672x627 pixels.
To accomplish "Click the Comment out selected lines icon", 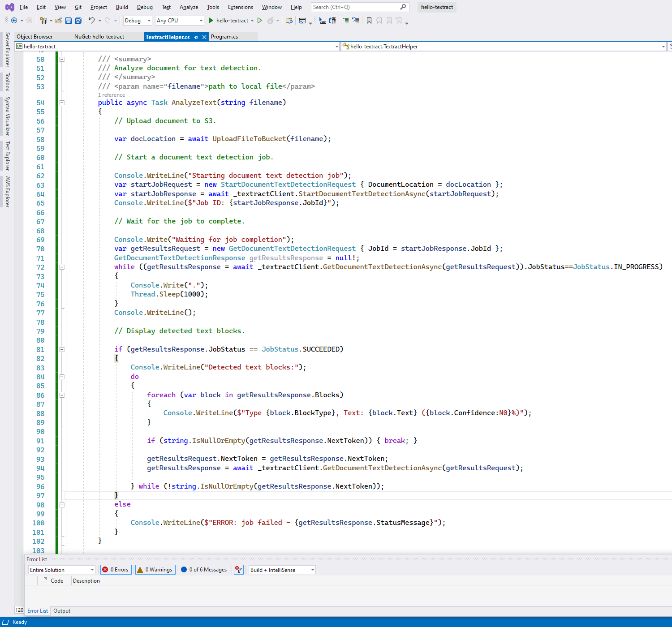I will pos(346,21).
